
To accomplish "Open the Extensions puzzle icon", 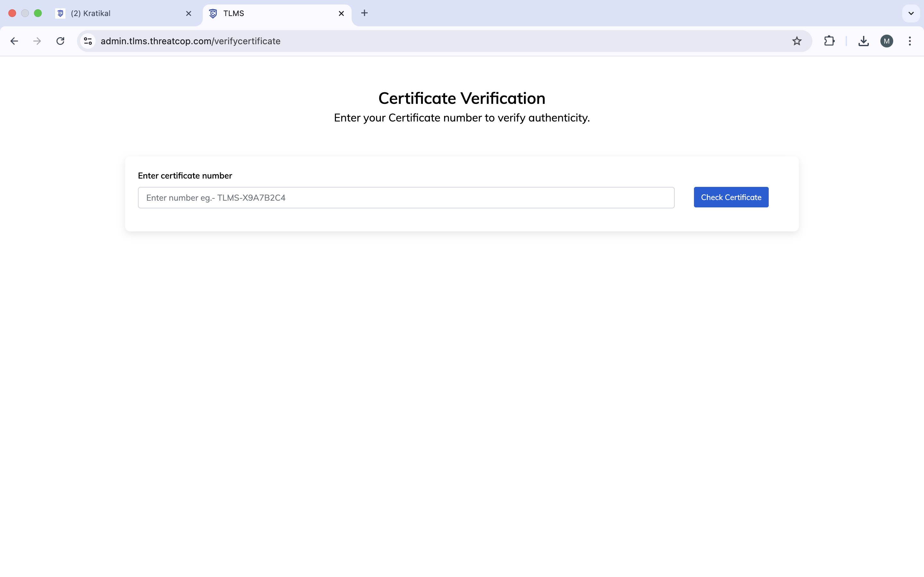I will (x=829, y=41).
